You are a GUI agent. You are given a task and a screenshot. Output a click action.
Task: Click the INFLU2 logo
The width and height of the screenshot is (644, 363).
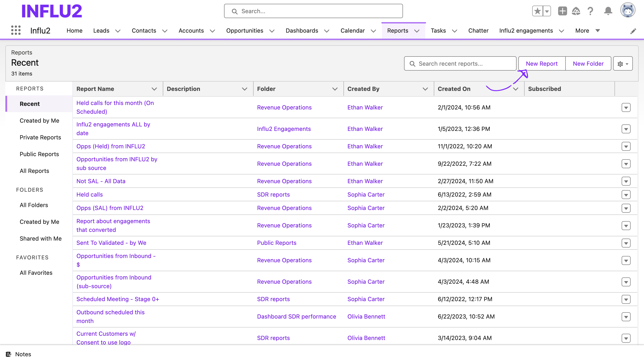pos(51,11)
